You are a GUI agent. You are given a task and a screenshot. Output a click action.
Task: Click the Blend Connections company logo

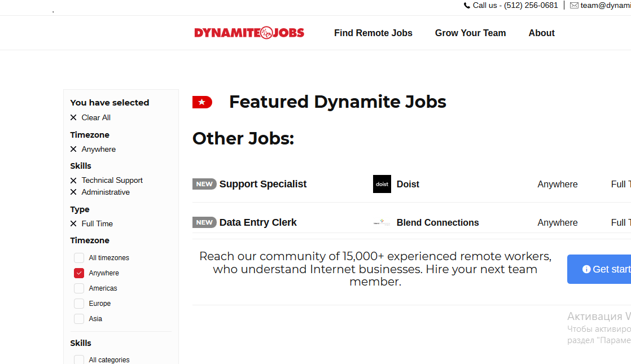point(382,222)
